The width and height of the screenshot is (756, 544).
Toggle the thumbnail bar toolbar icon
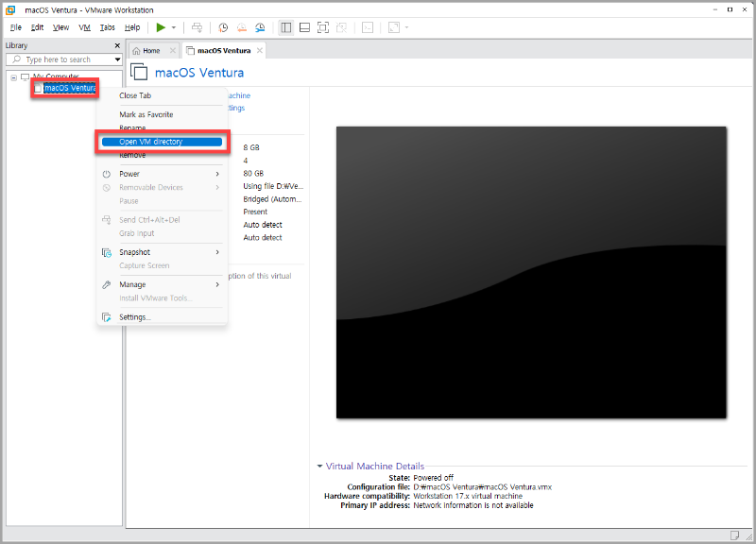point(304,27)
